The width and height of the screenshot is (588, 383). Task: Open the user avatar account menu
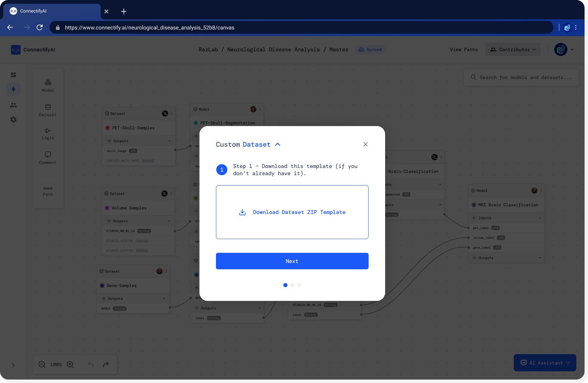[564, 49]
